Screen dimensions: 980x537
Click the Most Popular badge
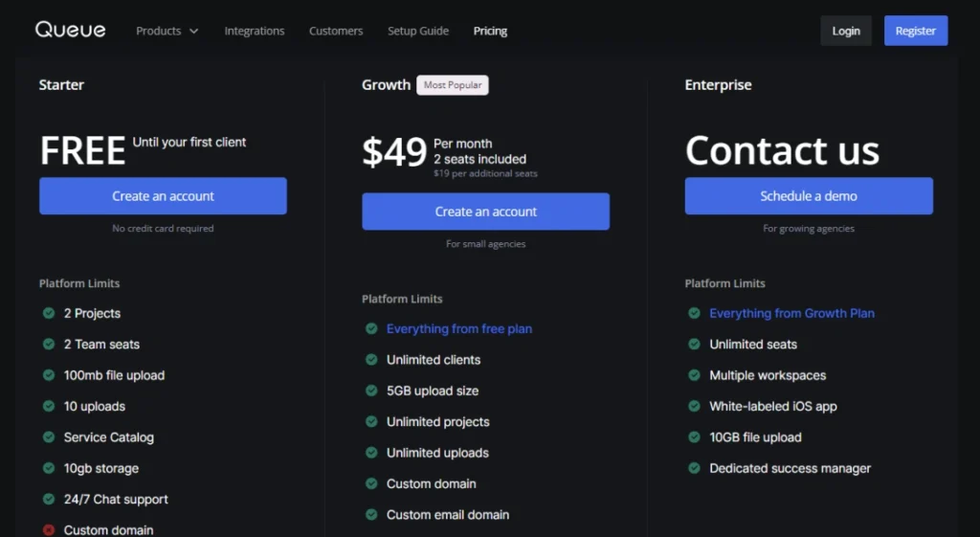(453, 85)
